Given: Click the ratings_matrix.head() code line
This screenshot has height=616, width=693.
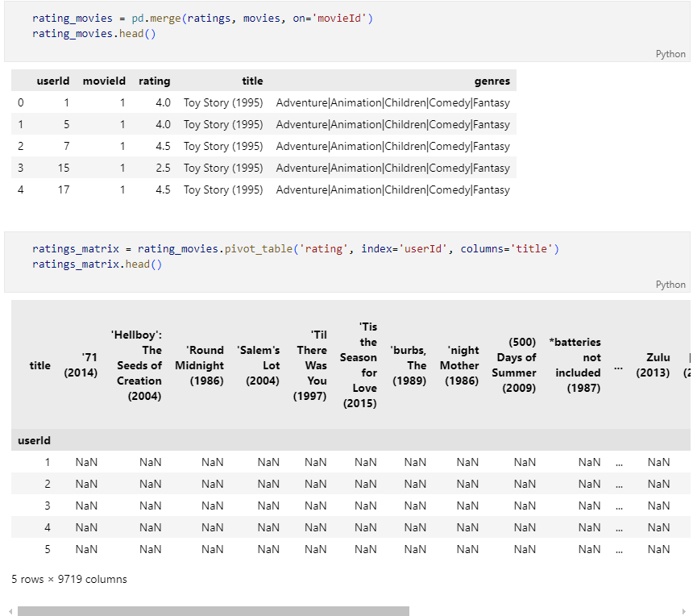Looking at the screenshot, I should pyautogui.click(x=98, y=264).
